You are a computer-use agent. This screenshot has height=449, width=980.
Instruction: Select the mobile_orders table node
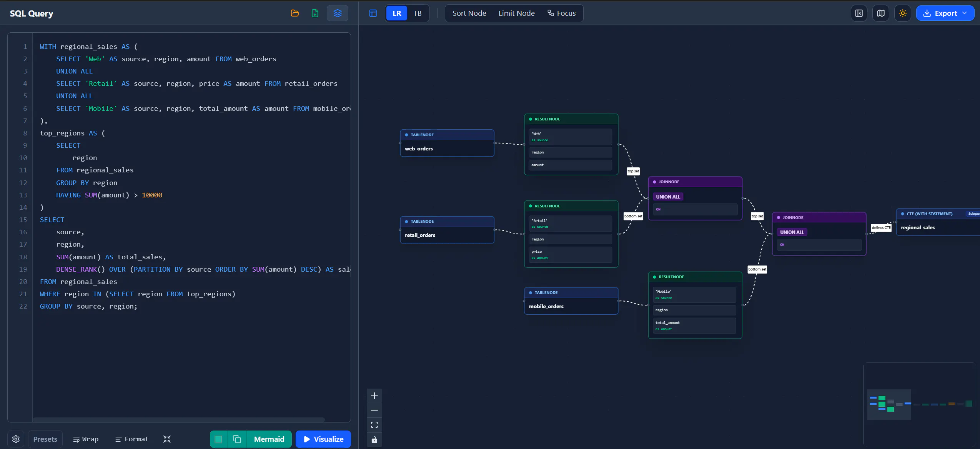tap(571, 300)
